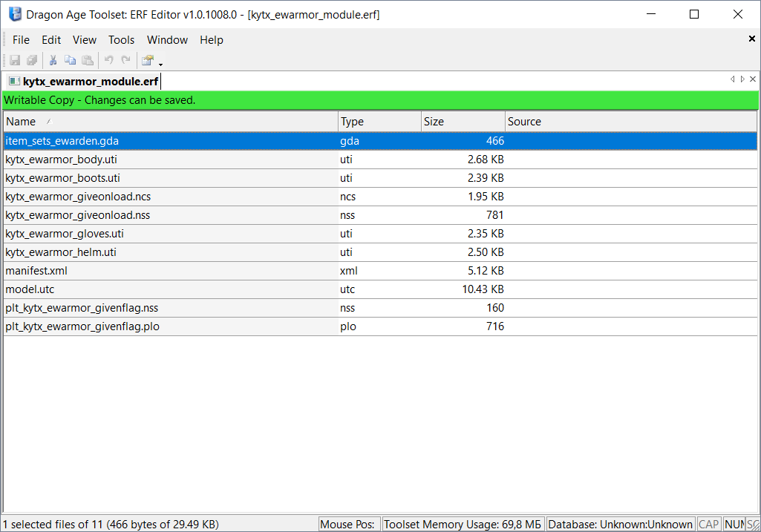Click the Save toolbar icon
Image resolution: width=761 pixels, height=532 pixels.
coord(15,60)
